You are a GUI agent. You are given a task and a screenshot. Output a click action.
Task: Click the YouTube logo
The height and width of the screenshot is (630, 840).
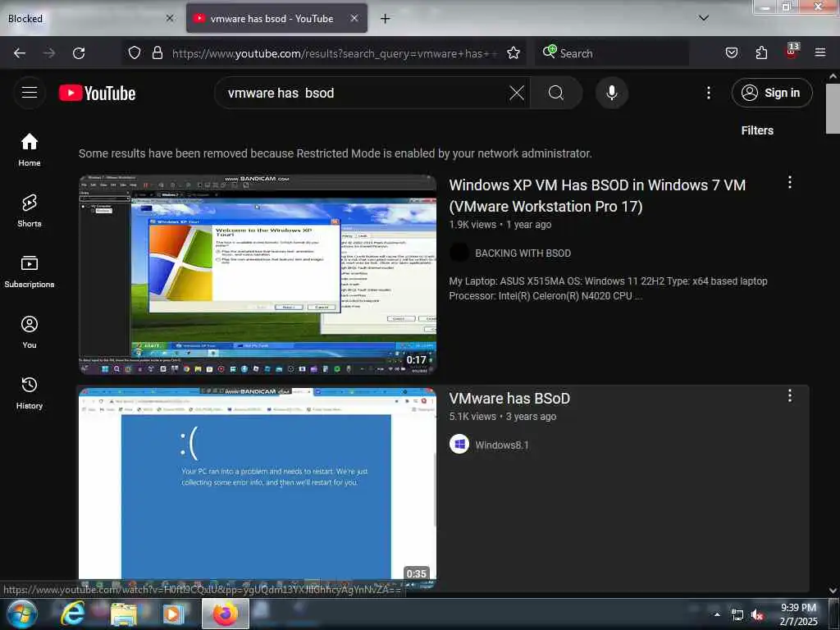(97, 94)
